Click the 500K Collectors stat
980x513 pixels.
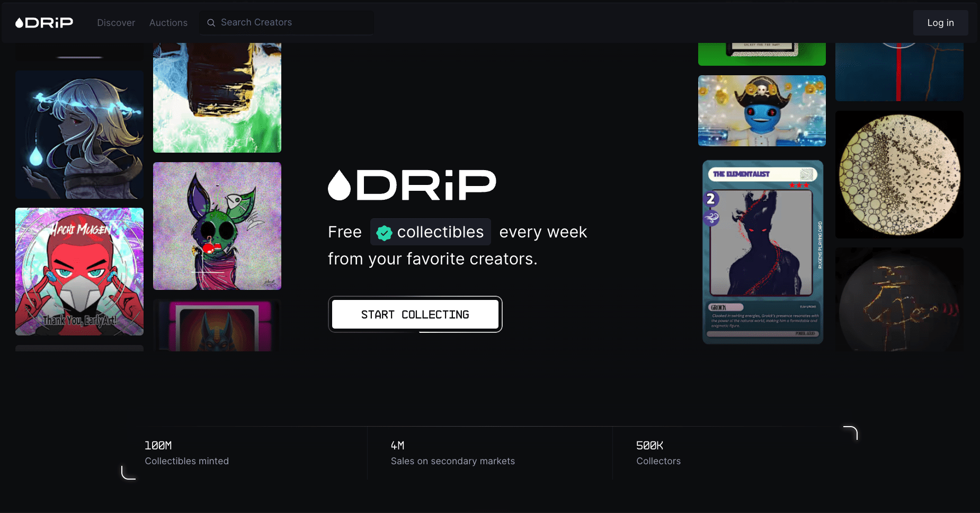click(658, 453)
